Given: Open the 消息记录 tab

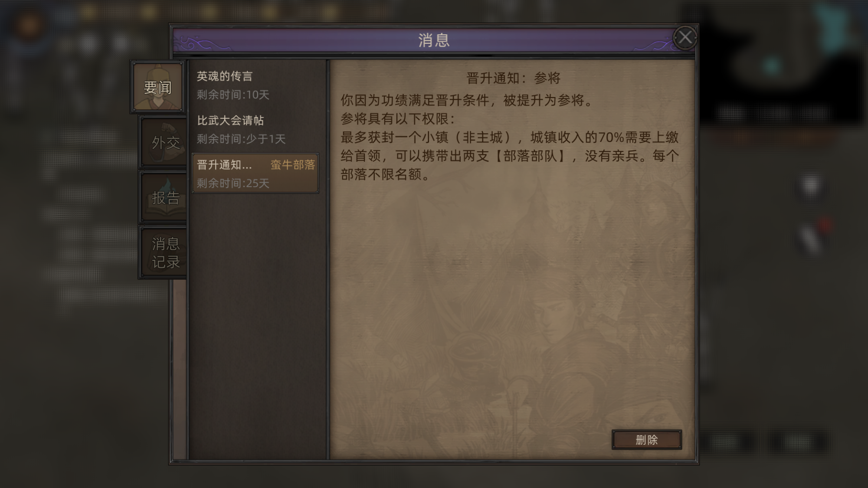Looking at the screenshot, I should [x=165, y=252].
